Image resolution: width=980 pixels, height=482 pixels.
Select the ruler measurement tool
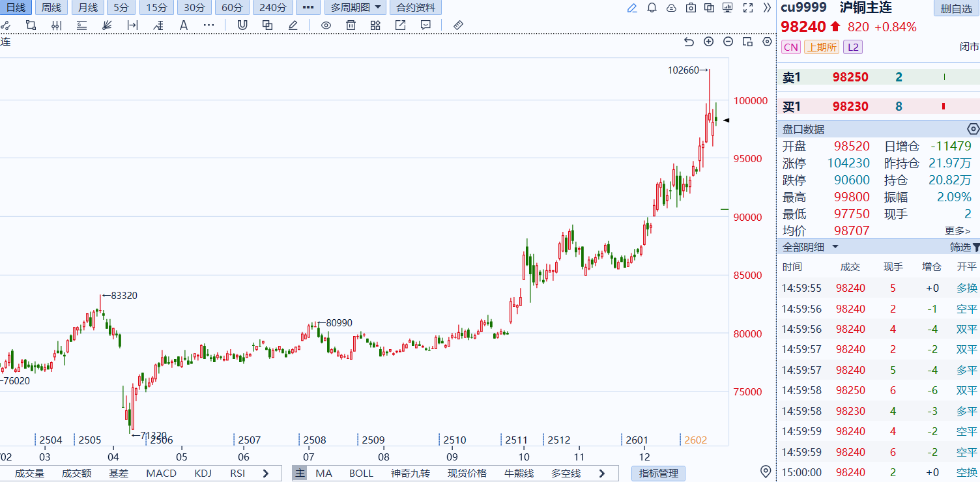tap(458, 25)
